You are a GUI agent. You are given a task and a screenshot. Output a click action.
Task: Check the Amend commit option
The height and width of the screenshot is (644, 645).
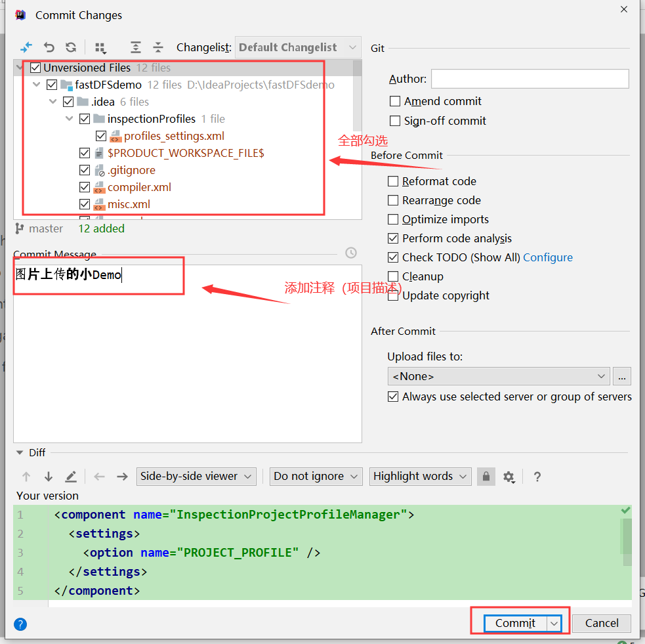coord(395,101)
